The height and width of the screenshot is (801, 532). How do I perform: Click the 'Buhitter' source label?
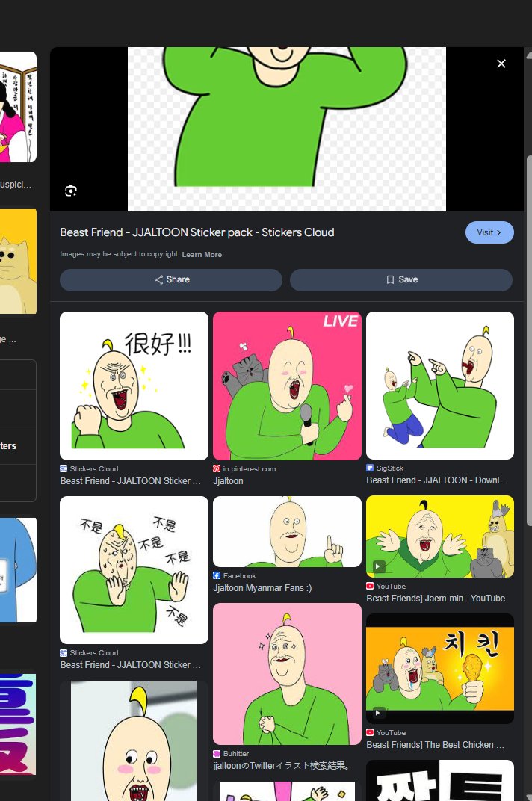[236, 753]
